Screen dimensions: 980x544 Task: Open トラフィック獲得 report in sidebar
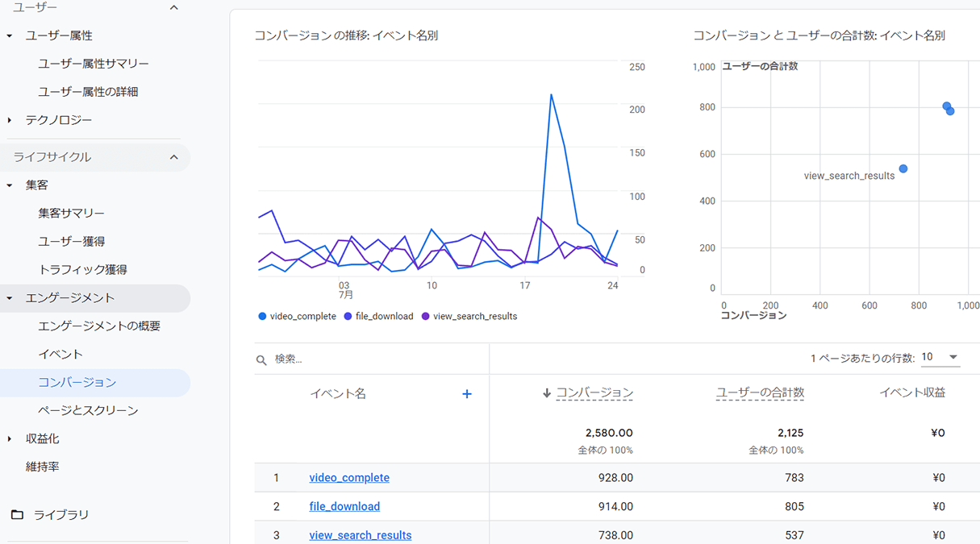click(82, 270)
